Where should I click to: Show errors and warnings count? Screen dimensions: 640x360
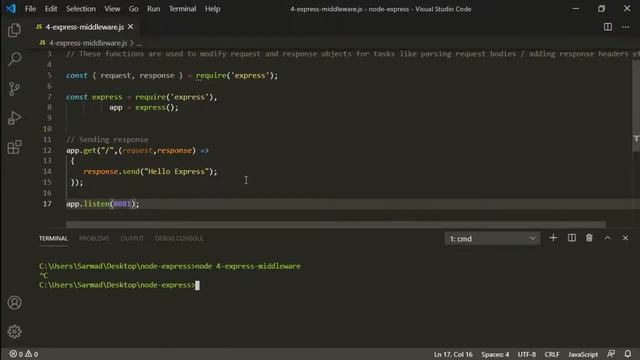24,354
